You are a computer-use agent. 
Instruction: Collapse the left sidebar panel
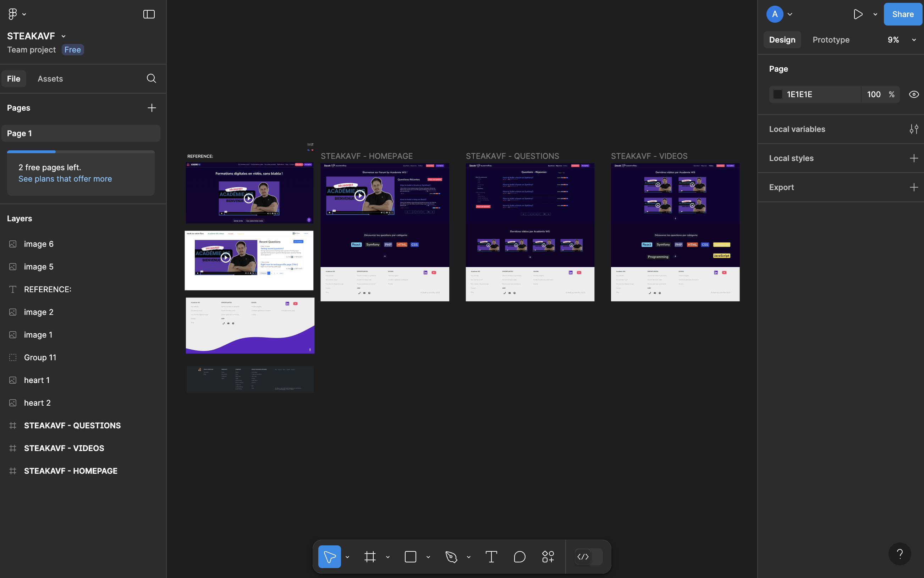coord(148,14)
